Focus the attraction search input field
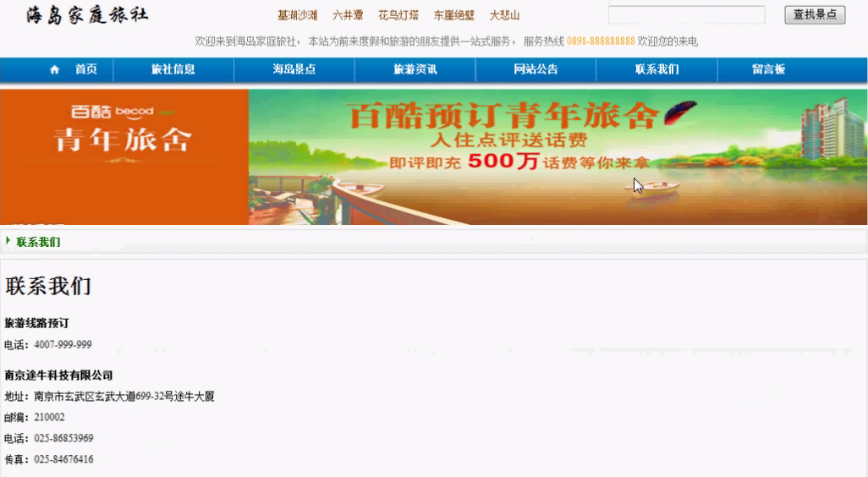Viewport: 868px width, 477px height. [686, 15]
